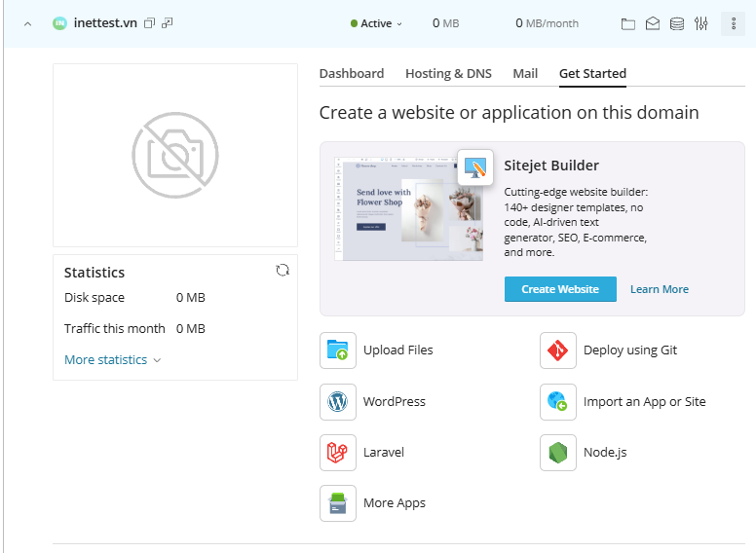The width and height of the screenshot is (756, 553).
Task: Open the More Apps text link
Action: coord(395,503)
